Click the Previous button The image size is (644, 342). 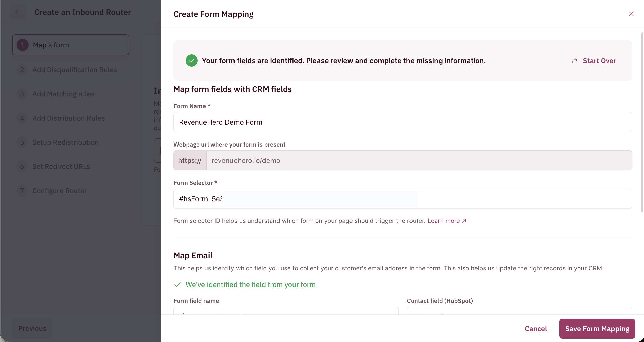[x=32, y=328]
